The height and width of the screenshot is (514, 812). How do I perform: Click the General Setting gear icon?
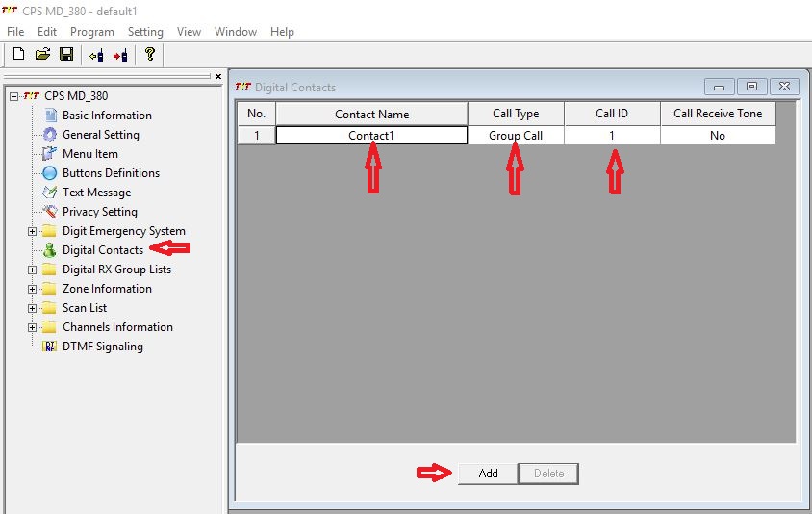point(50,135)
